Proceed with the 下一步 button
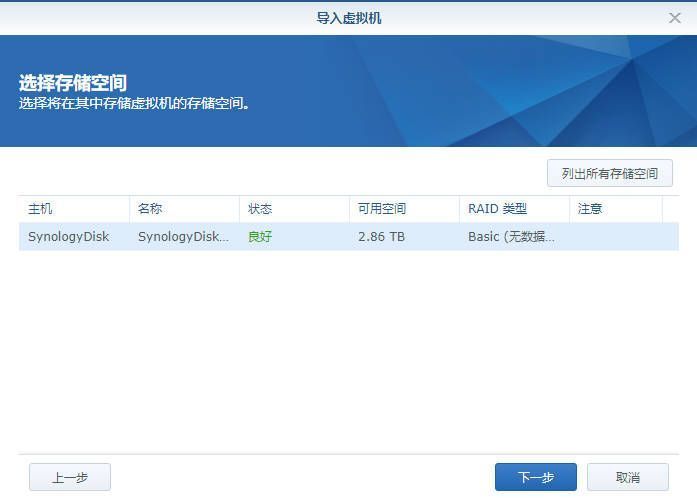Viewport: 697px width, 498px height. [536, 477]
